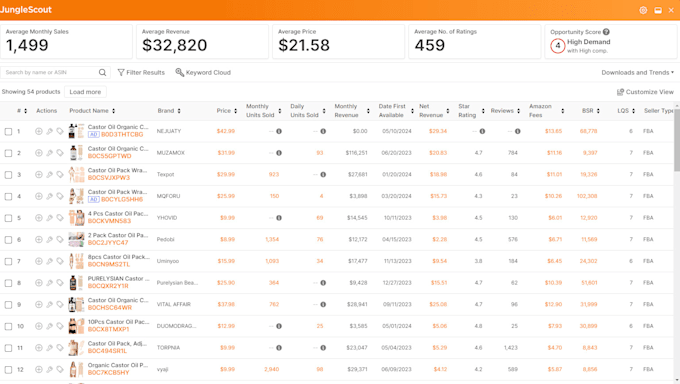
Task: Click info icon in NEJUATY reviews cell
Action: [518, 131]
